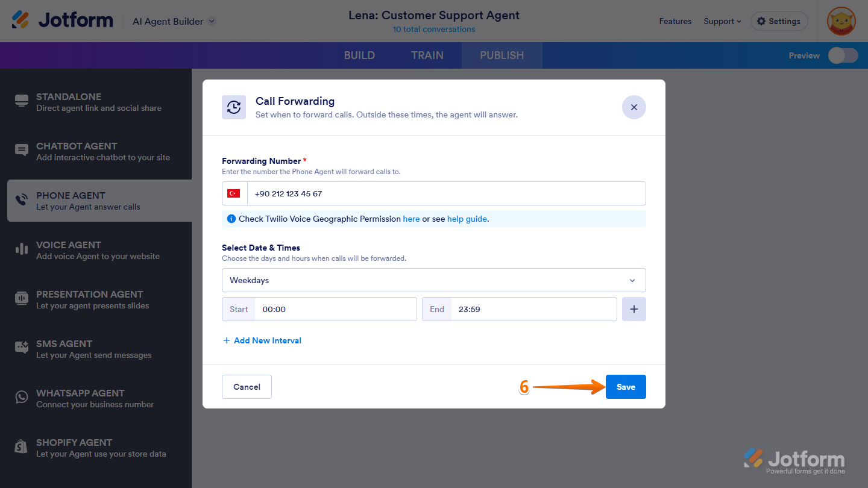Click the Standalone agent sidebar icon
The width and height of the screenshot is (868, 488).
(x=22, y=102)
